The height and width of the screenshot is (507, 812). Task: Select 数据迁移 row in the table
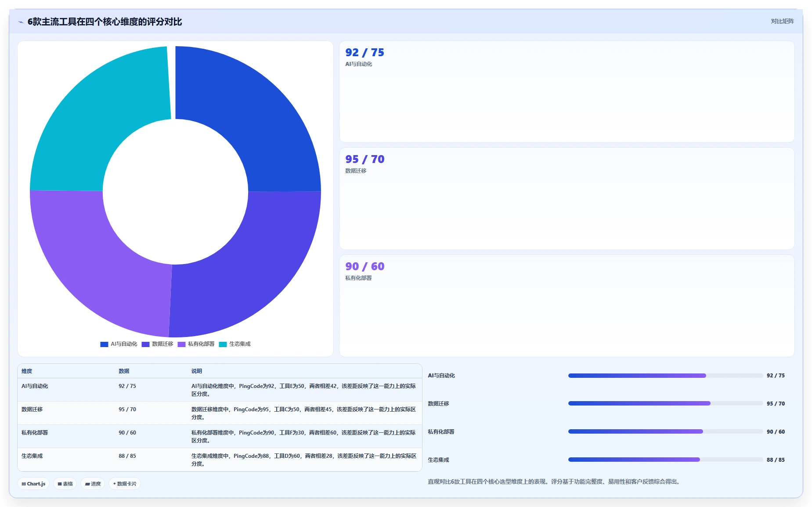pos(220,413)
